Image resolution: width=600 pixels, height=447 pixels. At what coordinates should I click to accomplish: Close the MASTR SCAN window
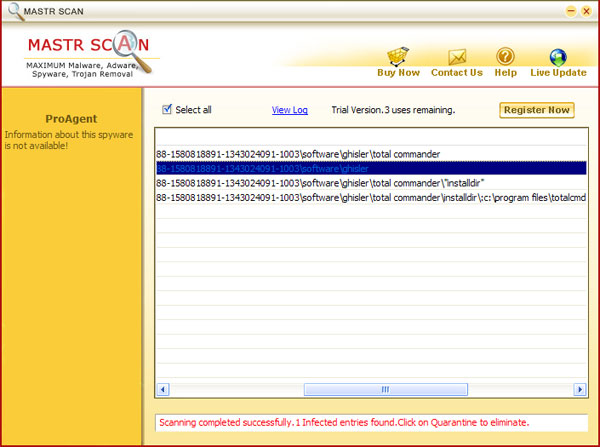click(586, 11)
